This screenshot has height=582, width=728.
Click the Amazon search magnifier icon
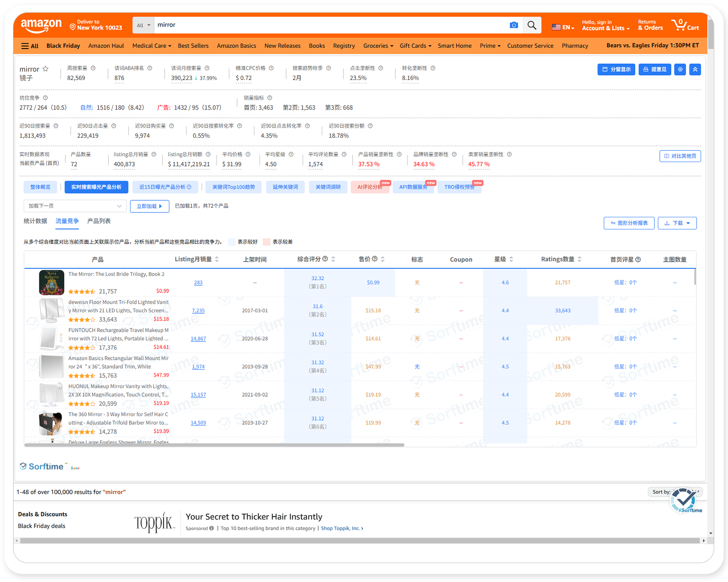(531, 25)
